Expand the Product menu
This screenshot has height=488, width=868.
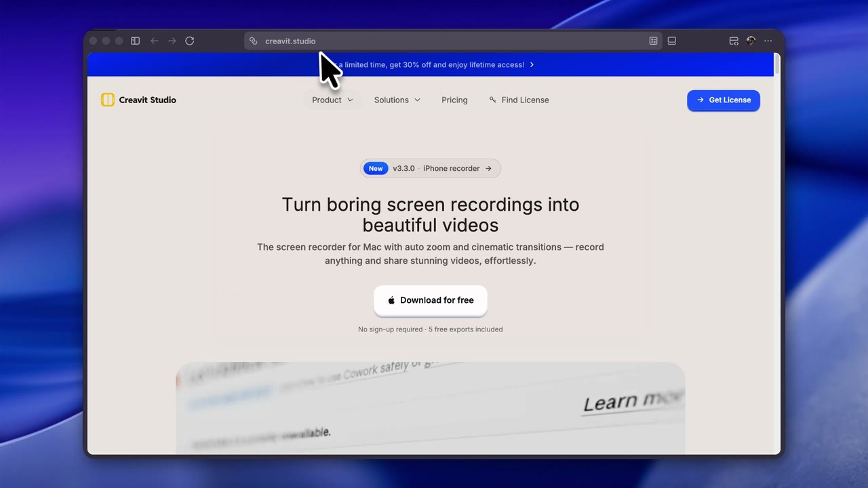[332, 100]
